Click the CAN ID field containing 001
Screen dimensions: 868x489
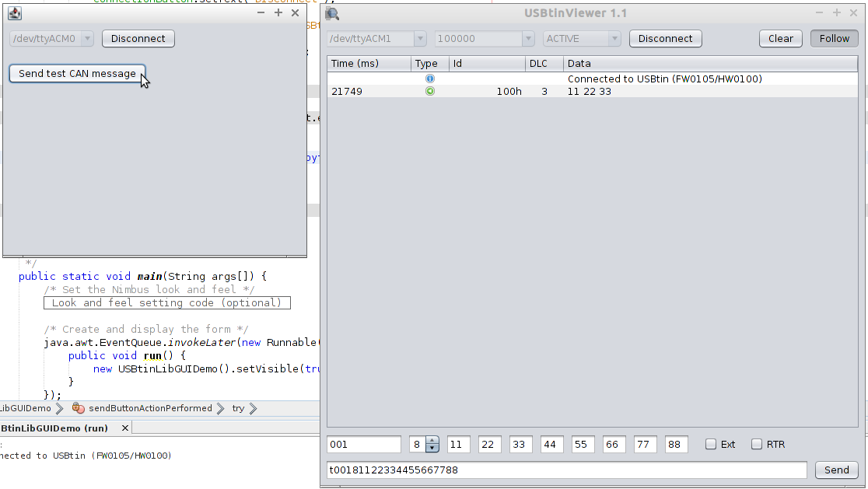pos(364,444)
